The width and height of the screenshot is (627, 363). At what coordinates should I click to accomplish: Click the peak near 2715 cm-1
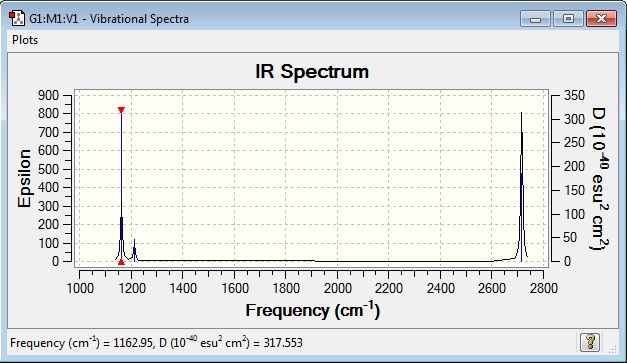pyautogui.click(x=521, y=187)
